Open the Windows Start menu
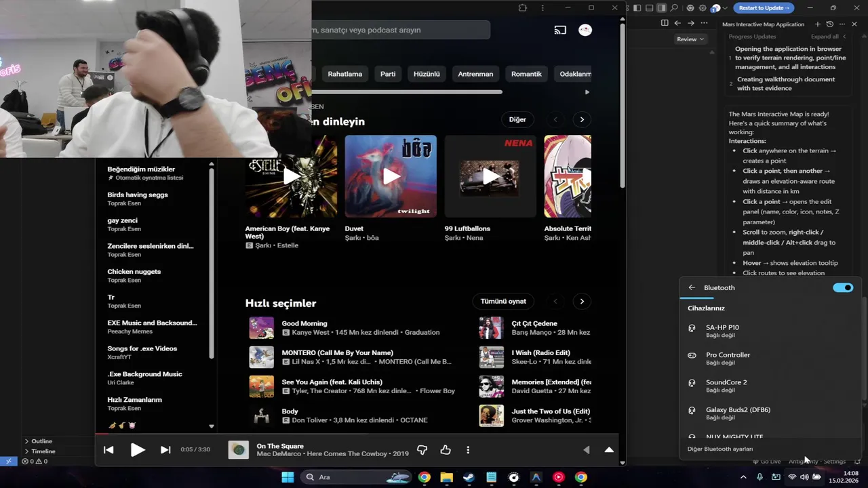 [x=288, y=477]
